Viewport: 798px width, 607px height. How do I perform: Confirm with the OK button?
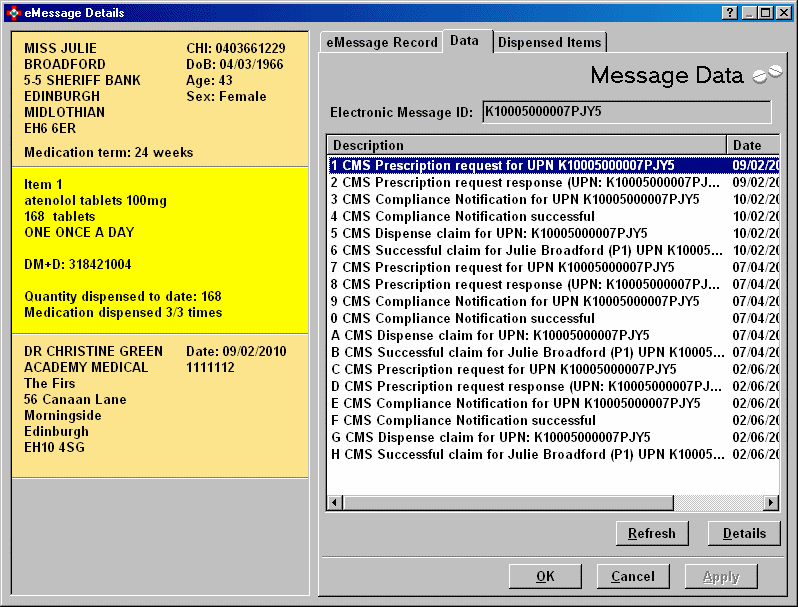click(x=545, y=576)
